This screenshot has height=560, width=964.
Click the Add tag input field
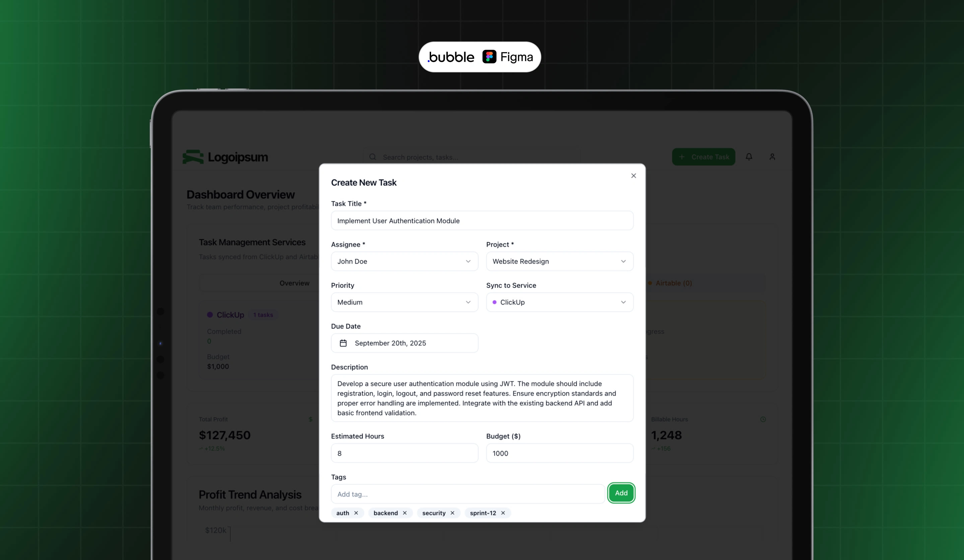[468, 494]
